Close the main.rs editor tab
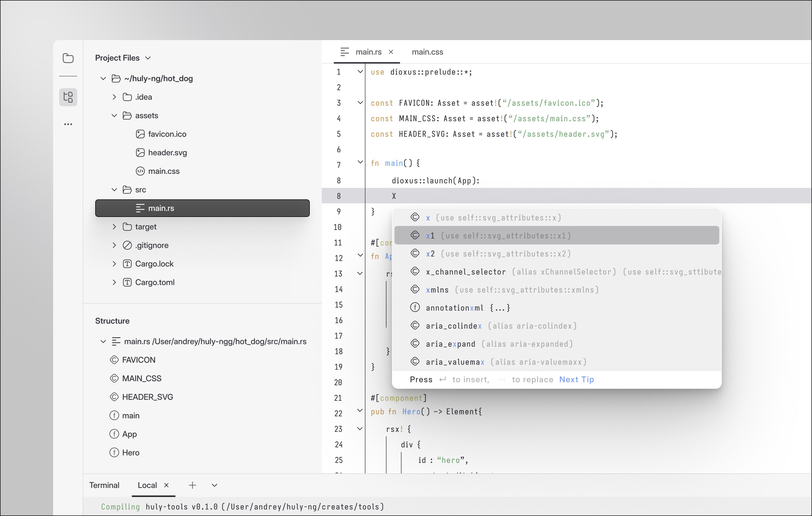This screenshot has width=812, height=516. [x=391, y=52]
